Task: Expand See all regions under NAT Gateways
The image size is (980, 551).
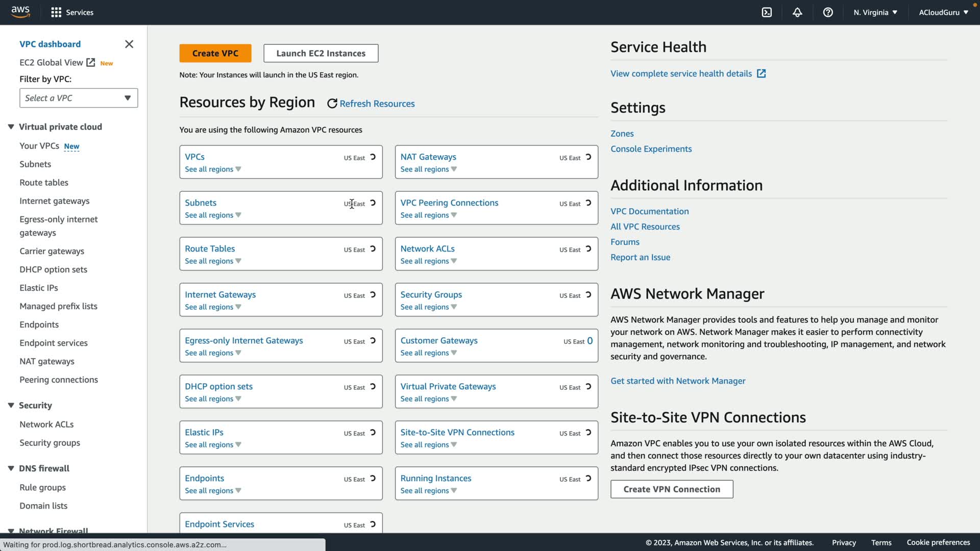Action: [428, 169]
